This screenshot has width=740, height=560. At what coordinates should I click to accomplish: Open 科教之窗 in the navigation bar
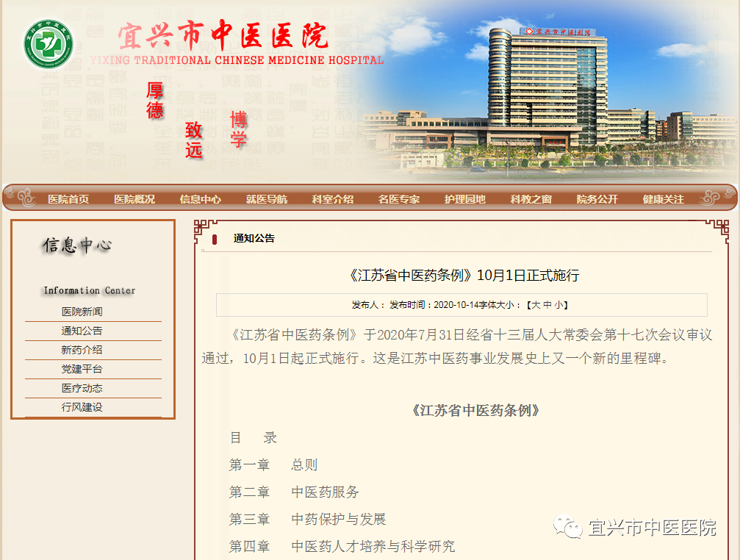pyautogui.click(x=531, y=199)
